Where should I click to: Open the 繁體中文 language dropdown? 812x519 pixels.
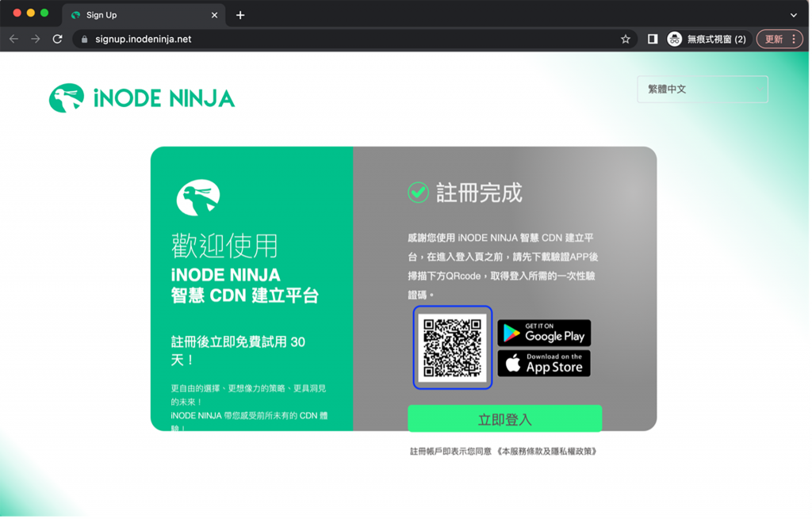pyautogui.click(x=703, y=90)
